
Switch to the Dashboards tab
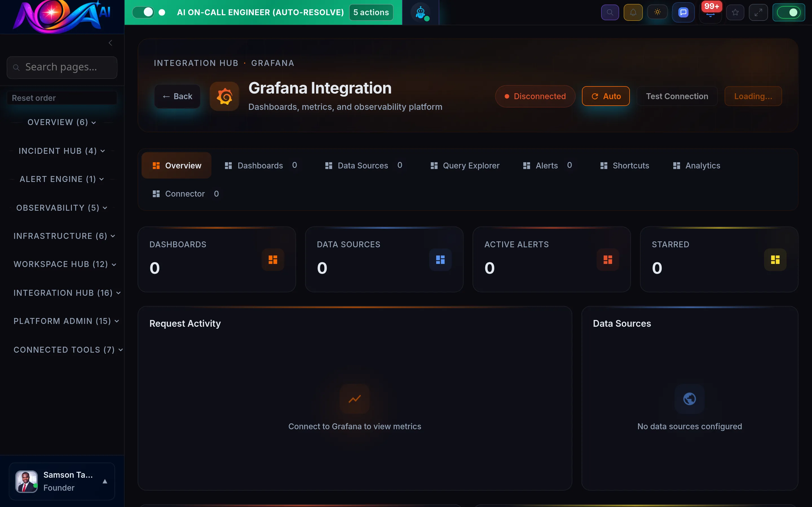(x=260, y=165)
